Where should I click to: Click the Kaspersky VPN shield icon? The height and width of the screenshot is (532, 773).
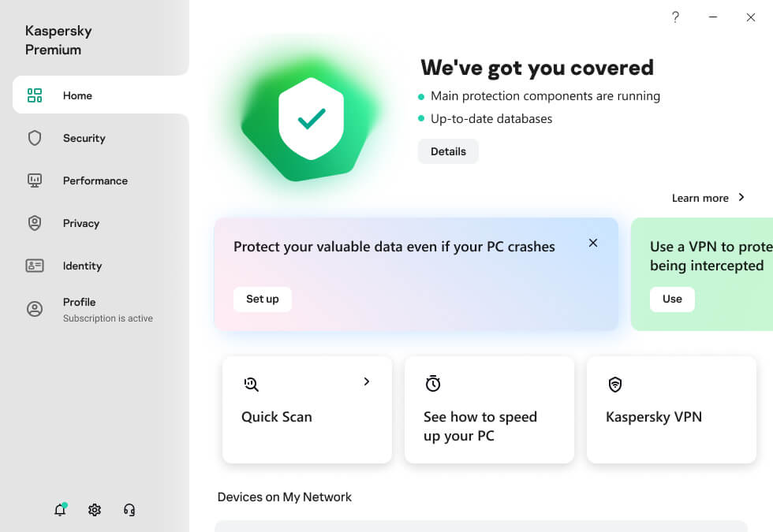615,385
